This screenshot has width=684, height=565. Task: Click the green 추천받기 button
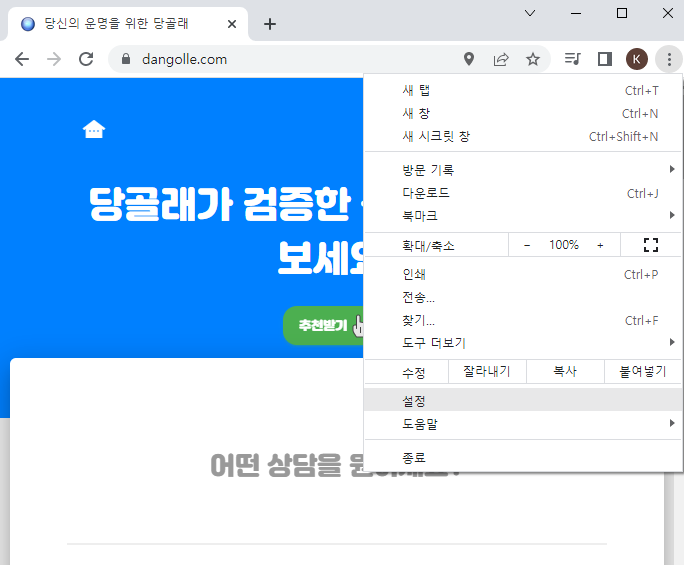[x=323, y=325]
